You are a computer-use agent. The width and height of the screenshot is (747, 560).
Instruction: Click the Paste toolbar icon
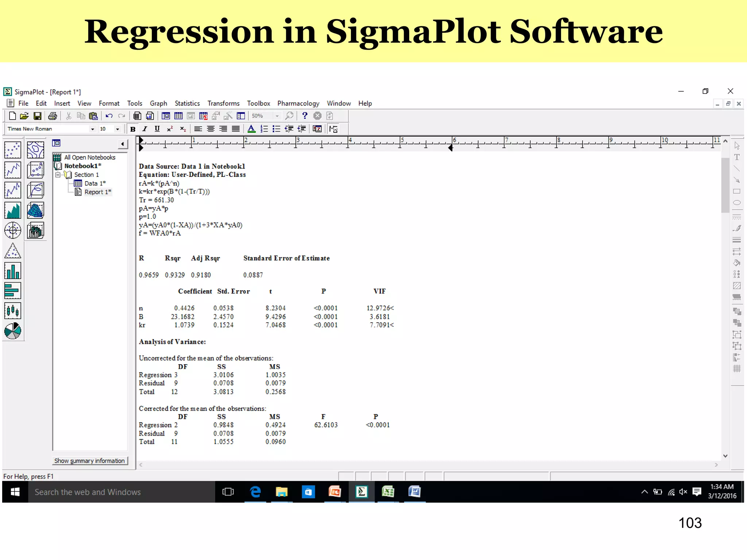click(x=93, y=116)
